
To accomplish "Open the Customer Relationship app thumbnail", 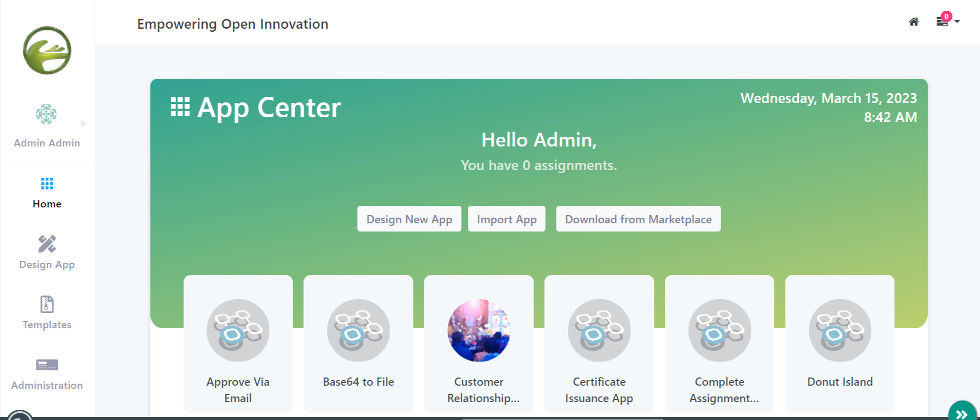I will [479, 331].
